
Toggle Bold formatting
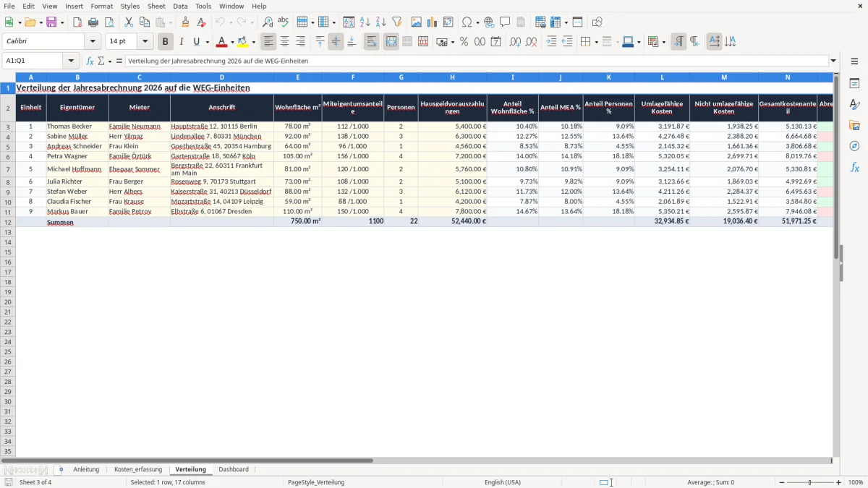166,42
